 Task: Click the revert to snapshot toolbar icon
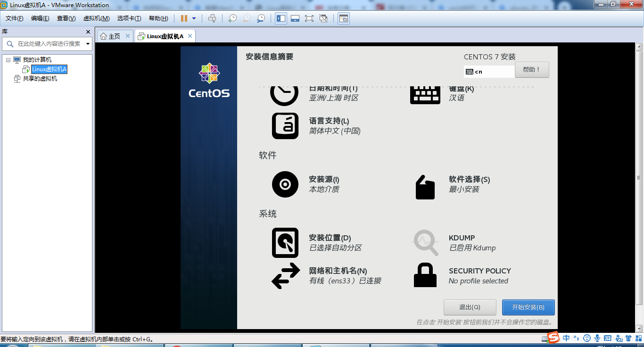click(247, 18)
